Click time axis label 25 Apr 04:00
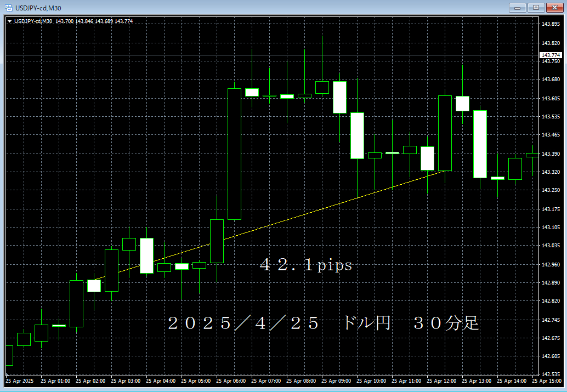567x392 pixels. click(161, 381)
